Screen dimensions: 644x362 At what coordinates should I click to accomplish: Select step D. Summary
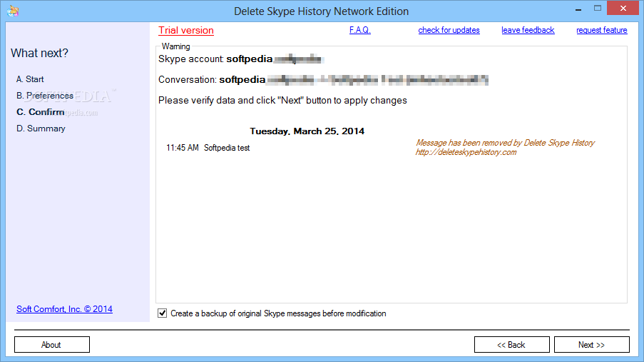pyautogui.click(x=41, y=129)
